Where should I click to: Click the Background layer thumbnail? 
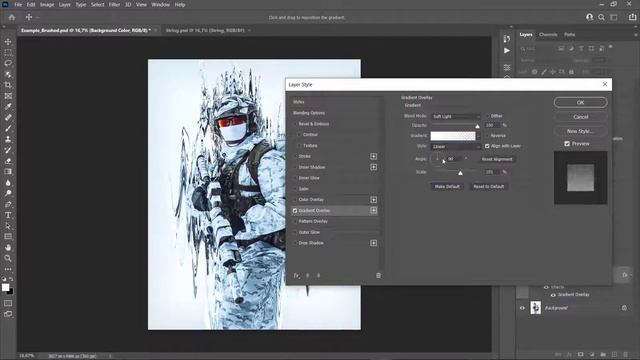coord(536,308)
